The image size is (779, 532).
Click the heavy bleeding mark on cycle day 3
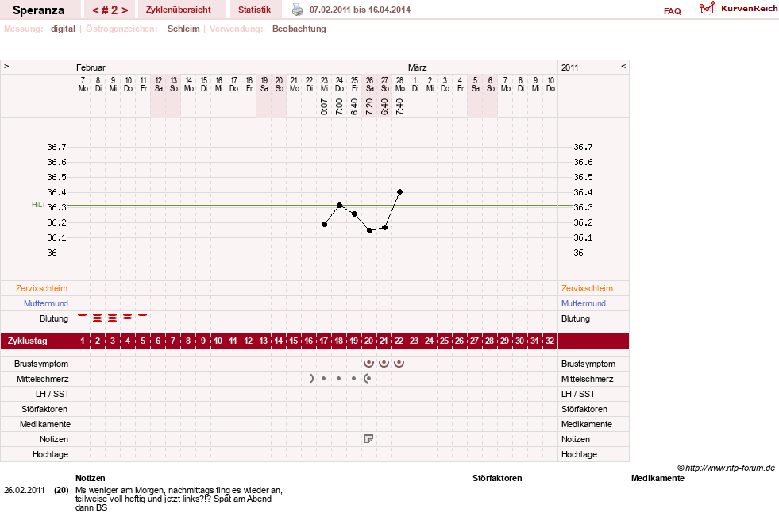pos(112,318)
